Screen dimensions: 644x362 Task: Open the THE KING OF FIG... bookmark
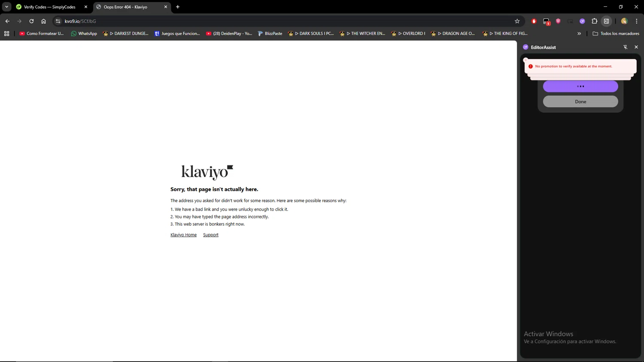(505, 33)
